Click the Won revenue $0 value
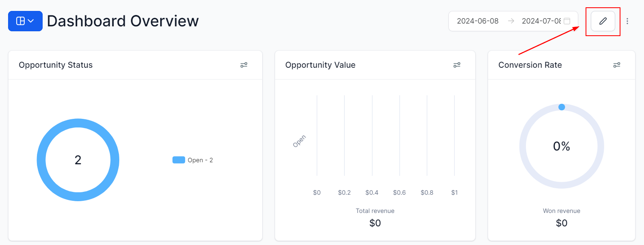This screenshot has height=245, width=644. 562,223
